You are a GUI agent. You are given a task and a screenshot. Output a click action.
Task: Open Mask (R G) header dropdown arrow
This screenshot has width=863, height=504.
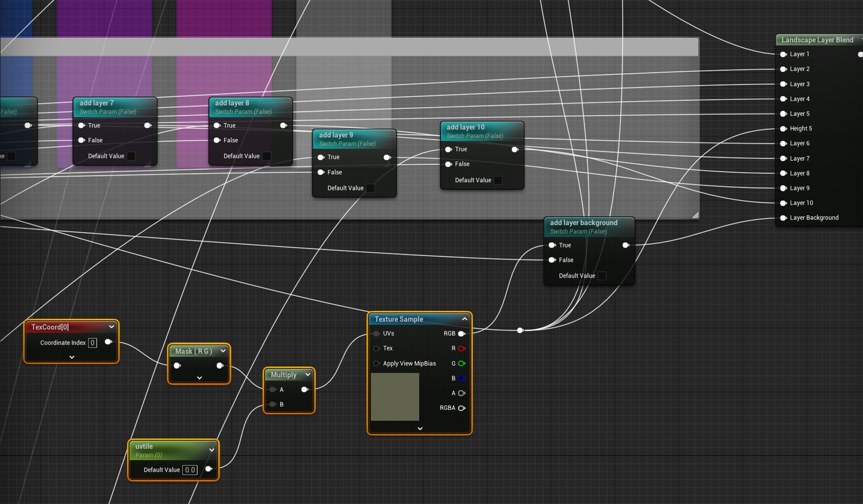[223, 351]
